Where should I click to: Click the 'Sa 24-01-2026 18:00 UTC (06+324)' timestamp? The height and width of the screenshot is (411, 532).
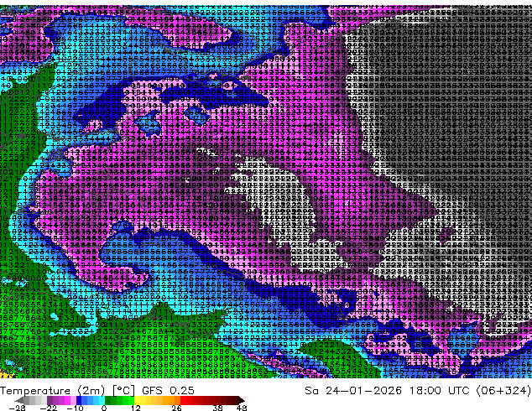[x=418, y=390]
